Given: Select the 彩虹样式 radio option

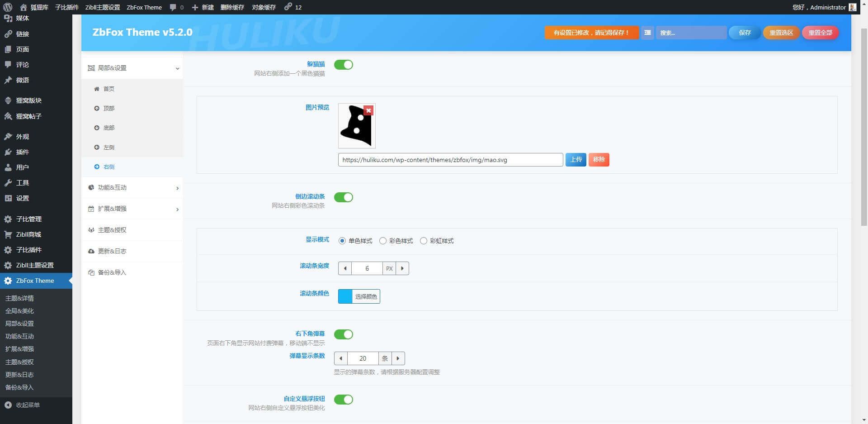Looking at the screenshot, I should (x=424, y=241).
